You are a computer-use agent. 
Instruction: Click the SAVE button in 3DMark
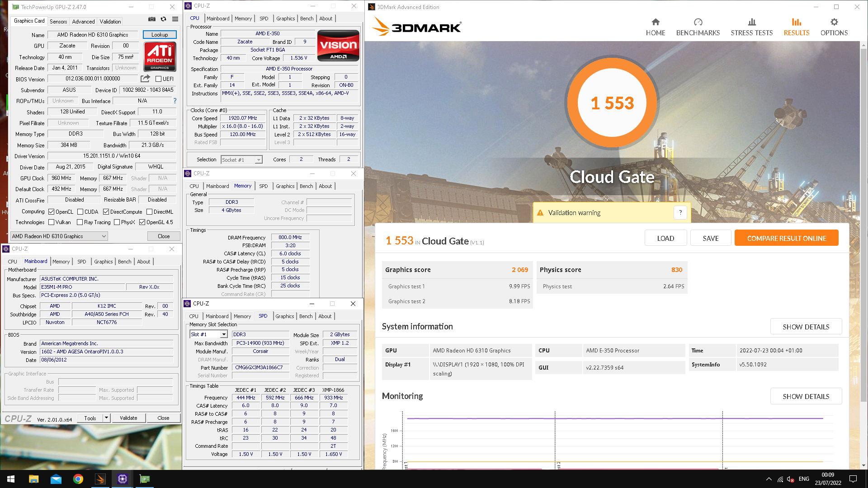tap(711, 238)
